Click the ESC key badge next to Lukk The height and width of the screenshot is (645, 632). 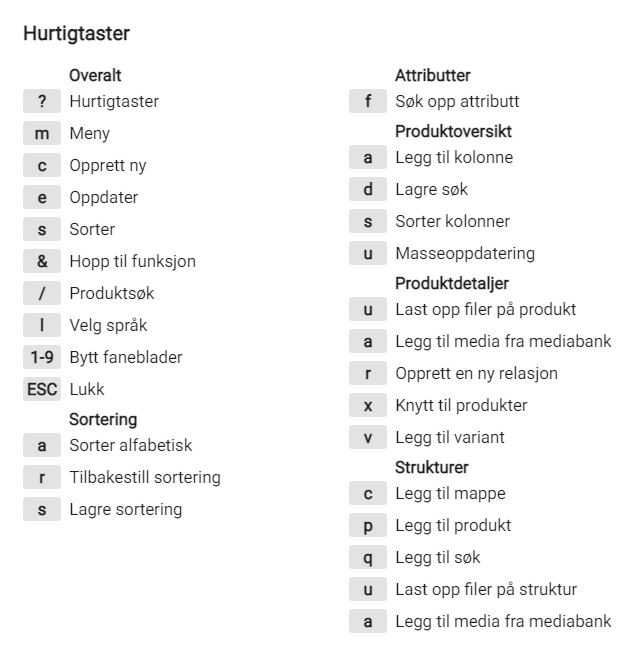pos(42,389)
